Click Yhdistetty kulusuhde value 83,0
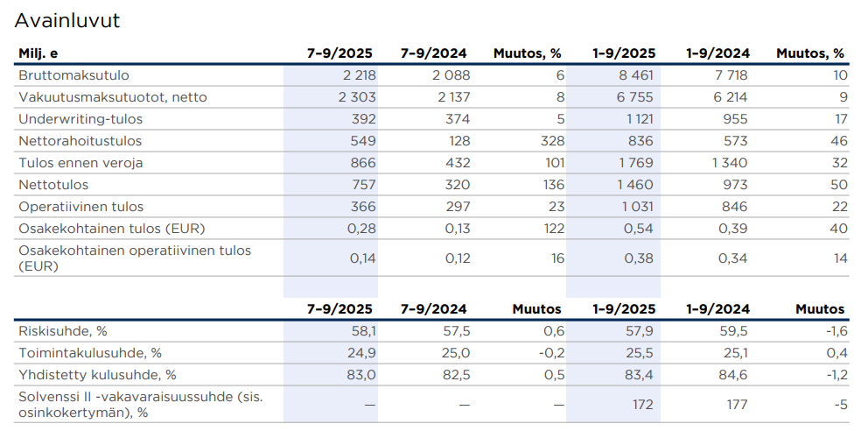 pos(360,375)
